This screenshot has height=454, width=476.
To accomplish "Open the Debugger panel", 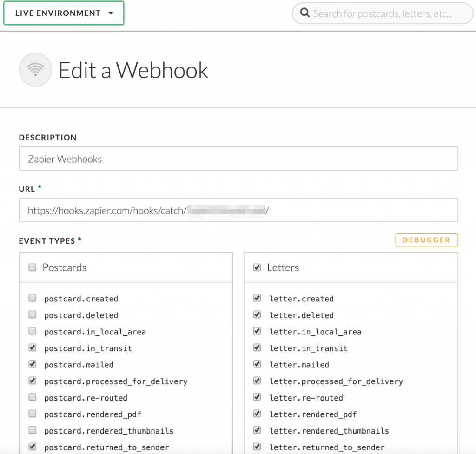I will (x=426, y=240).
